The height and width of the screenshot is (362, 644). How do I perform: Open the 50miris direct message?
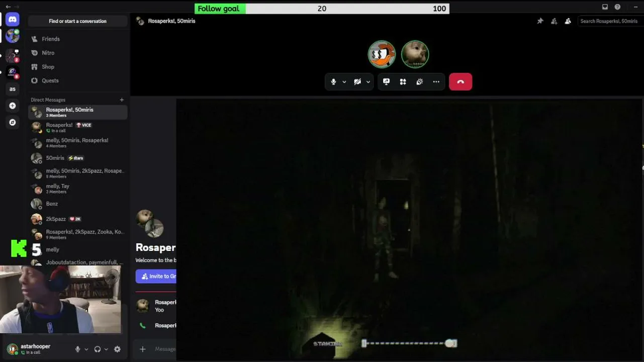[x=78, y=158]
